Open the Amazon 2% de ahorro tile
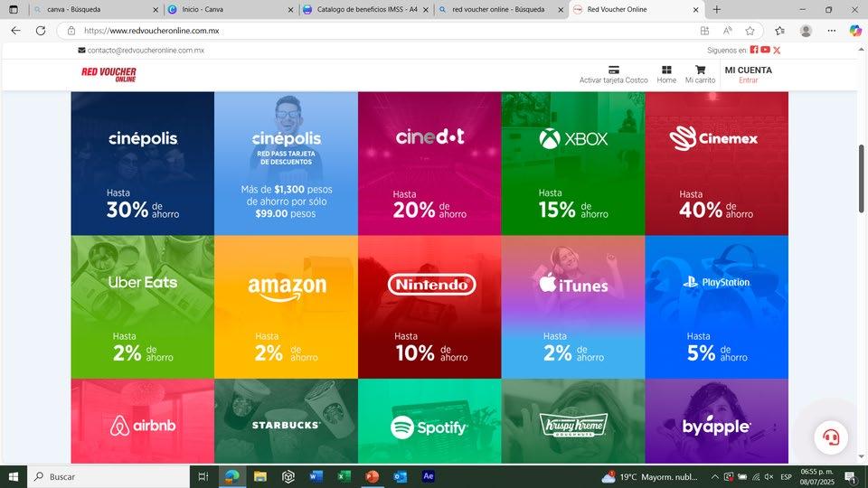Image resolution: width=868 pixels, height=488 pixels. [287, 307]
